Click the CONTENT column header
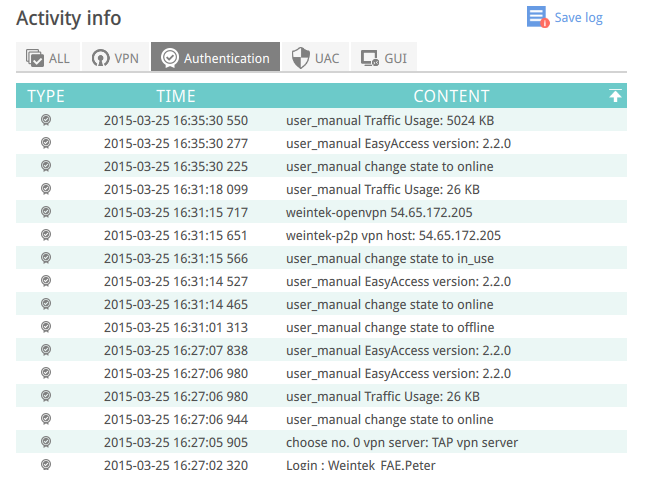 [451, 96]
